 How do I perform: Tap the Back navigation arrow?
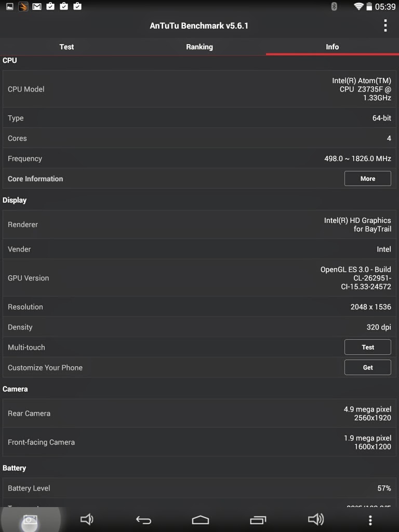pos(143,520)
